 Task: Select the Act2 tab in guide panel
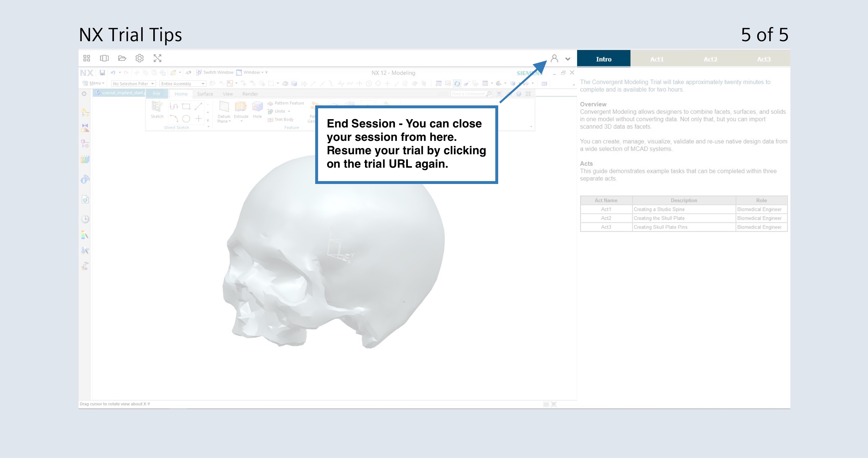(x=710, y=59)
